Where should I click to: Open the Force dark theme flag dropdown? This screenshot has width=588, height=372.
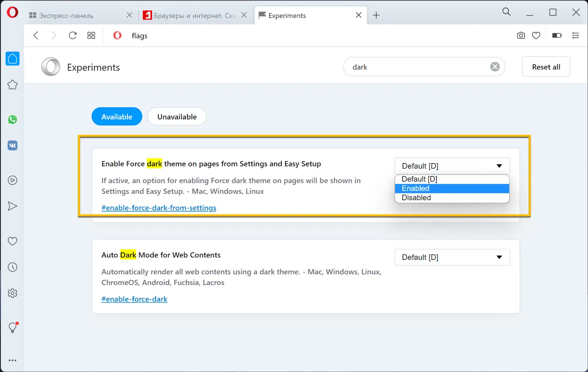pyautogui.click(x=452, y=166)
